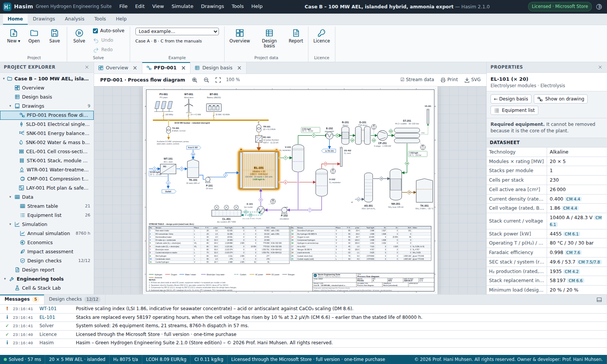The height and width of the screenshot is (364, 607).
Task: Follow the CM 6.6 stack replacement link
Action: point(576,281)
